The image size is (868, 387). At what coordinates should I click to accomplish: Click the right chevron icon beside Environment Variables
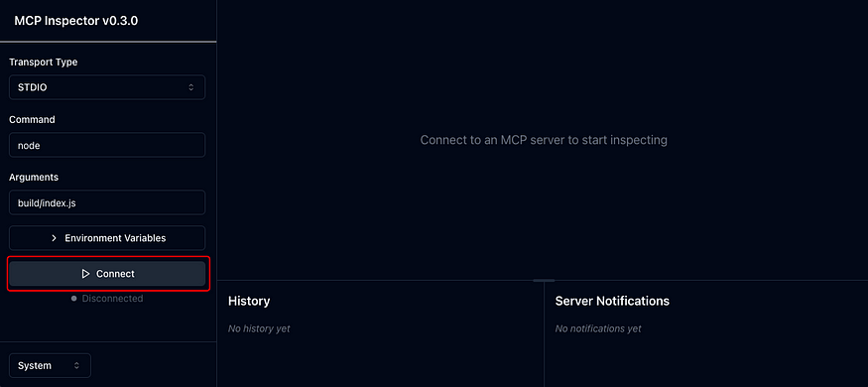point(55,238)
